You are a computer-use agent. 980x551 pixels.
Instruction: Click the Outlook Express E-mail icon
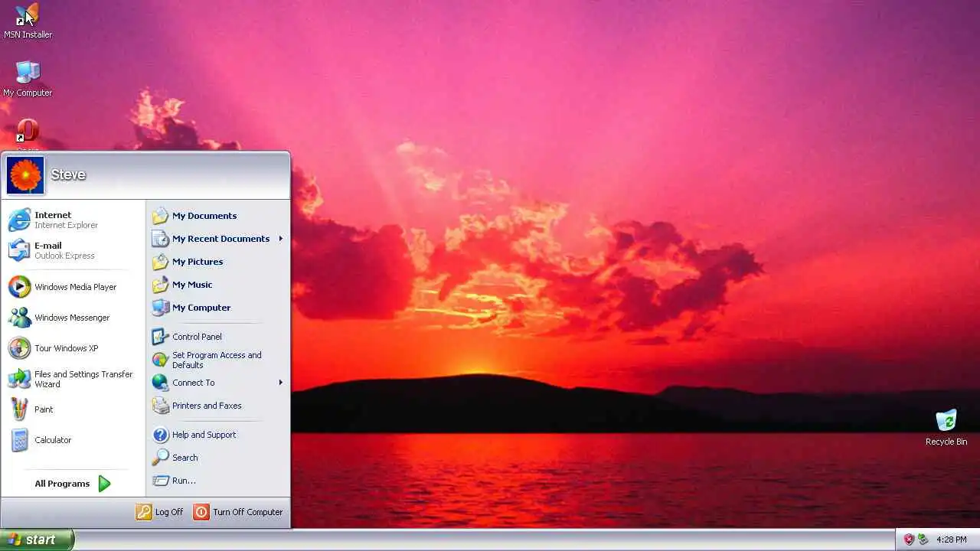(x=19, y=250)
